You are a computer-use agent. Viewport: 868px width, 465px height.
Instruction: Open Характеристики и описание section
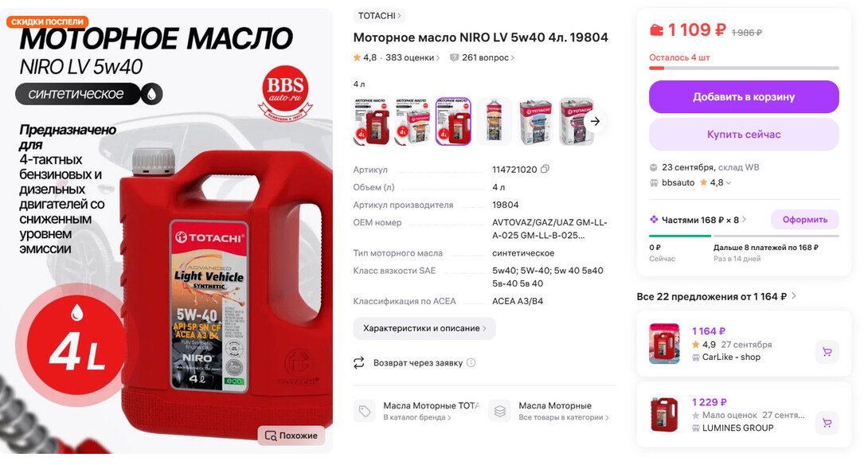point(424,328)
